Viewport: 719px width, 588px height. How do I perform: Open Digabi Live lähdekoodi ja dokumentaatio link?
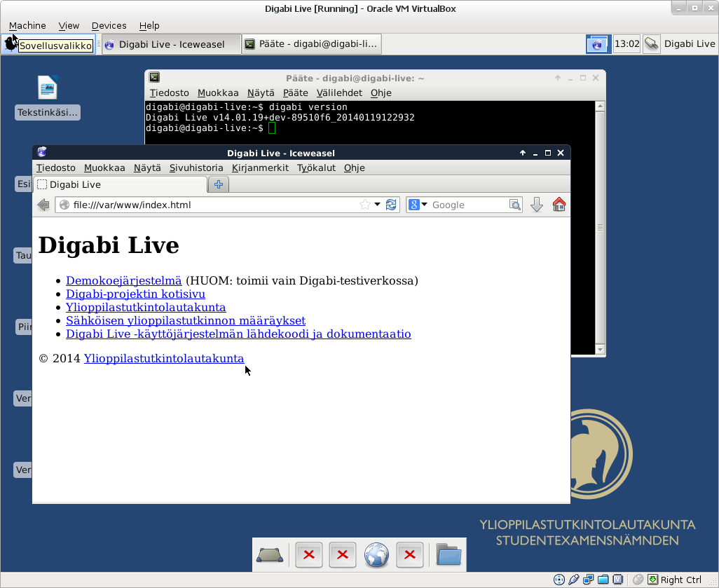[238, 334]
